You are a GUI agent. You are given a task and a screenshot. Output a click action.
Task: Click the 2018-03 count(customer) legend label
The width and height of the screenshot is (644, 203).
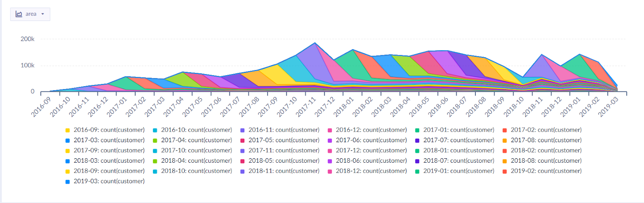109,161
